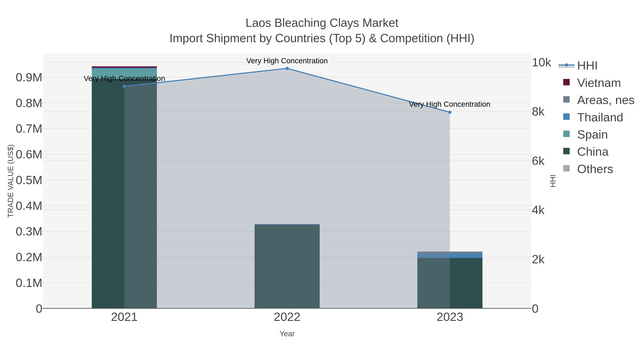The image size is (644, 362).
Task: Click the 0.4M left axis tick
Action: (x=29, y=206)
